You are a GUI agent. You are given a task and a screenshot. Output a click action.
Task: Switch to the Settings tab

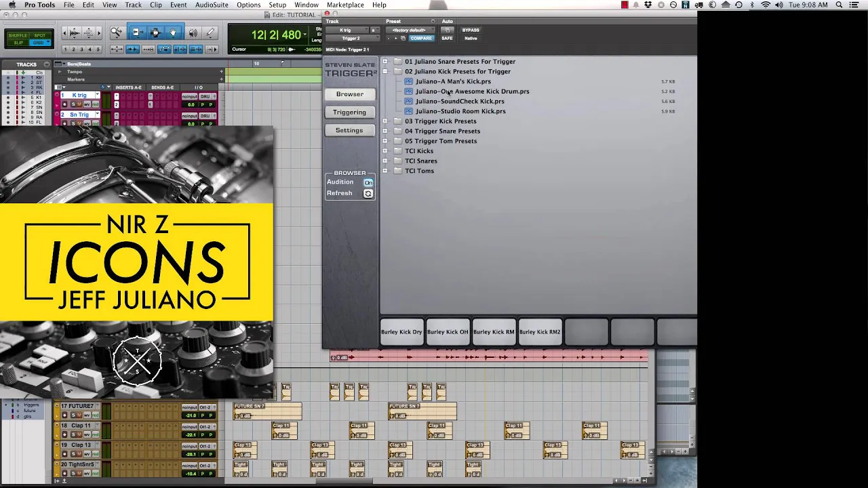[349, 130]
